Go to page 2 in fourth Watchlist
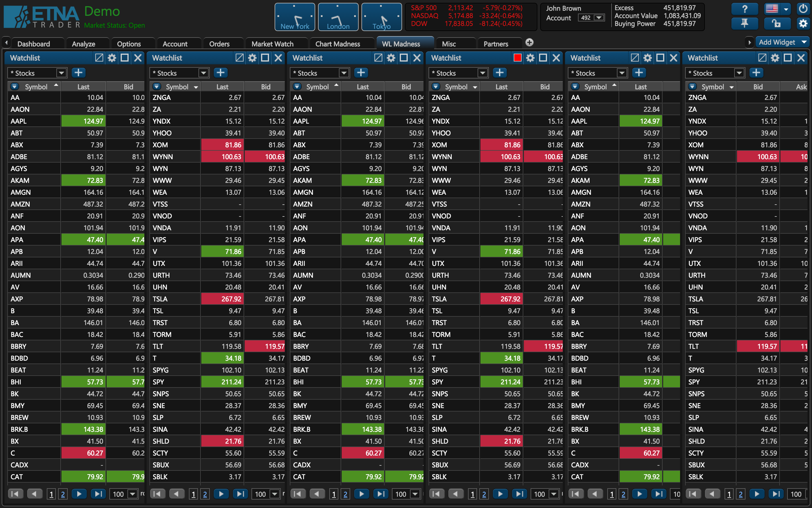Viewport: 812px width, 508px height. 484,494
